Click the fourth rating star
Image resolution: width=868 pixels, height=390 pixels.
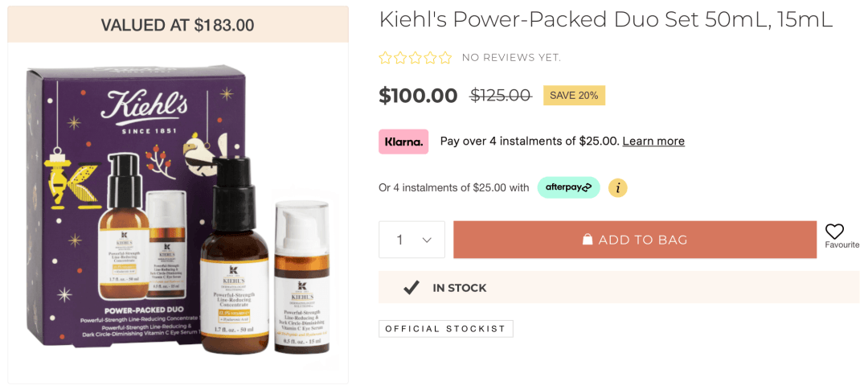[x=431, y=58]
